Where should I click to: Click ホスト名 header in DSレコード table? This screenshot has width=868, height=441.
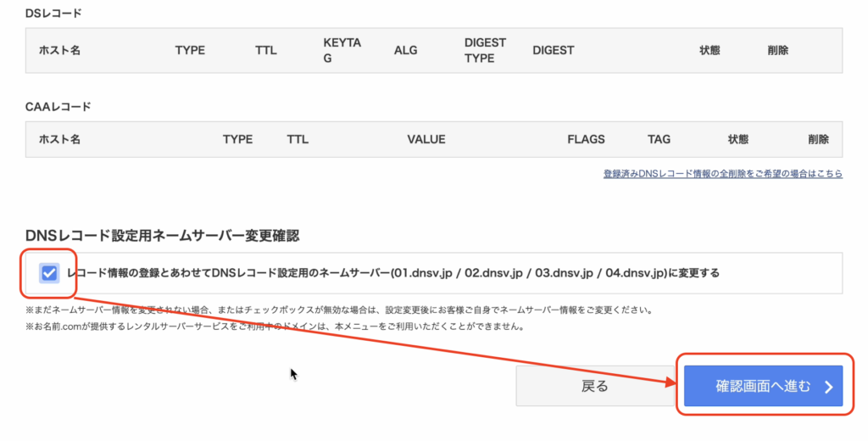pos(59,50)
